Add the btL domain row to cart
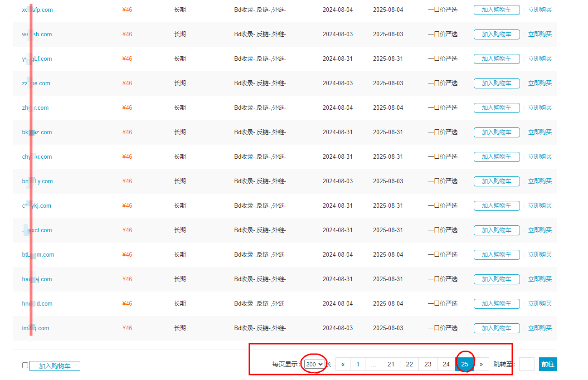 [x=496, y=254]
